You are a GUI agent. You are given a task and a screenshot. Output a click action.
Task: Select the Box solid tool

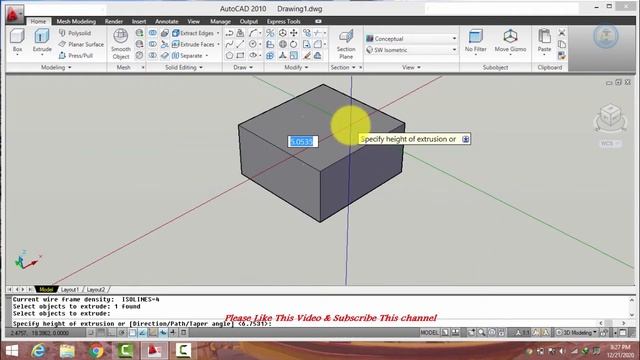tap(17, 41)
